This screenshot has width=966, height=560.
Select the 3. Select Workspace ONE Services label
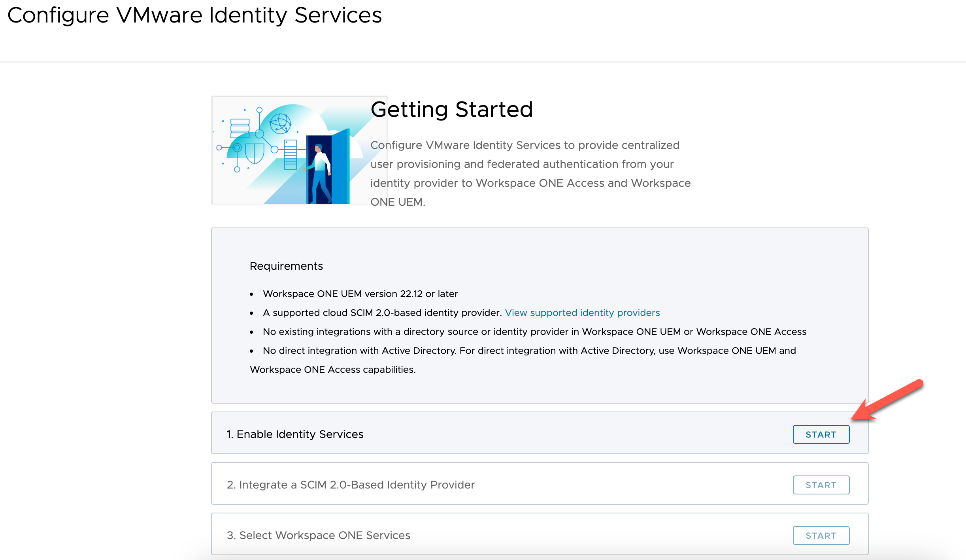pos(319,536)
